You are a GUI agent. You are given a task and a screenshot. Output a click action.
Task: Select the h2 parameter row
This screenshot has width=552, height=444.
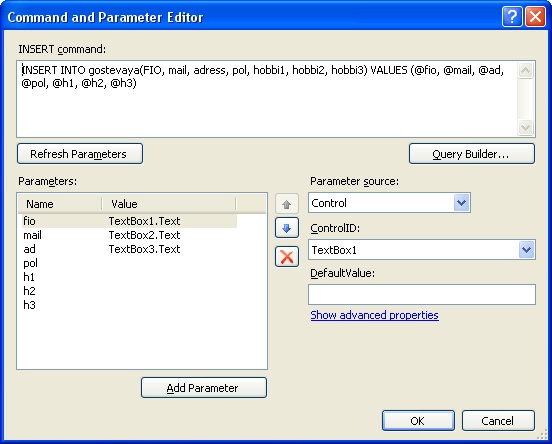pyautogui.click(x=129, y=291)
